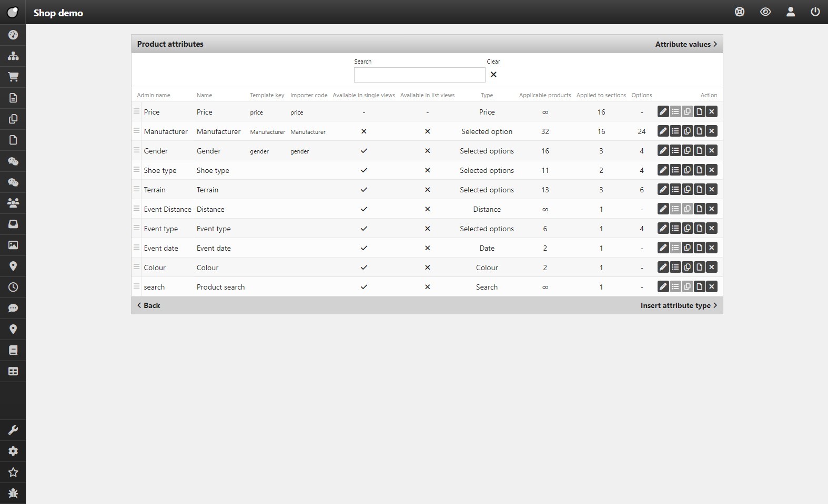Screen dimensions: 828x504
Task: Edit the Manufacturer attribute with pencil icon
Action: [663, 131]
